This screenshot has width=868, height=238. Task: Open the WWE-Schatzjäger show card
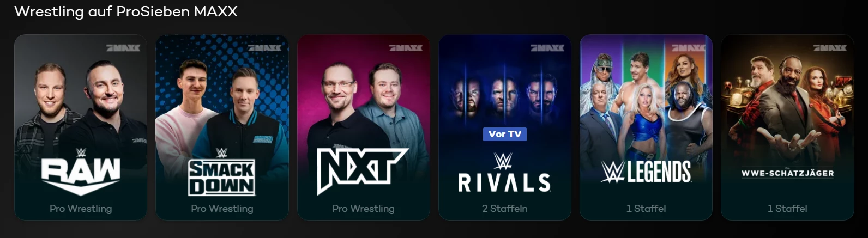click(787, 127)
